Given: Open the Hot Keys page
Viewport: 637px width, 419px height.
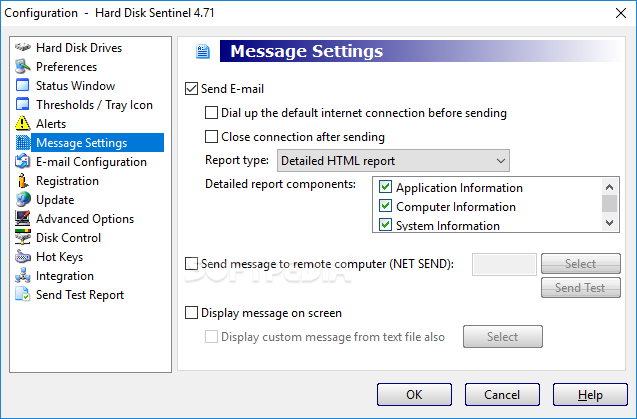Looking at the screenshot, I should [60, 257].
